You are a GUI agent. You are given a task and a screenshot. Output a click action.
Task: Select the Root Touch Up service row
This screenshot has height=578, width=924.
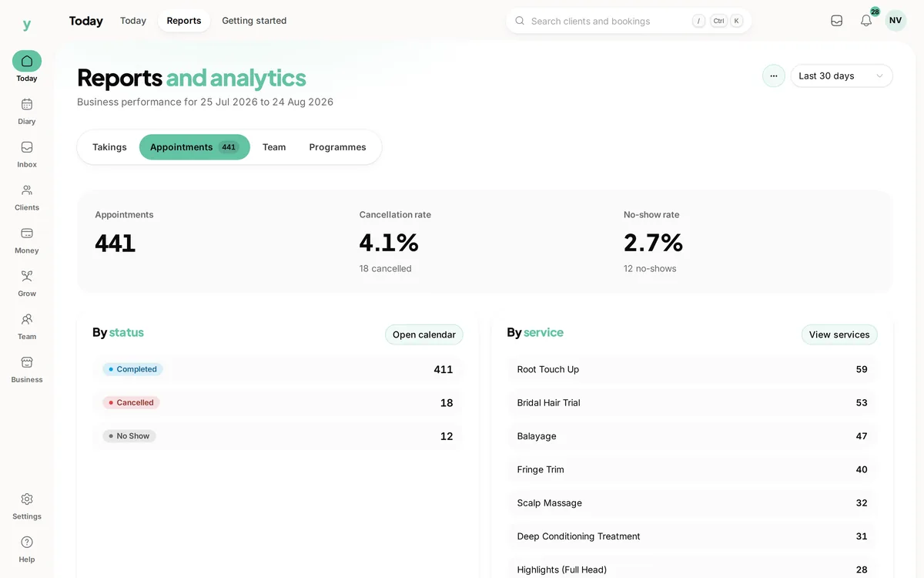[692, 369]
